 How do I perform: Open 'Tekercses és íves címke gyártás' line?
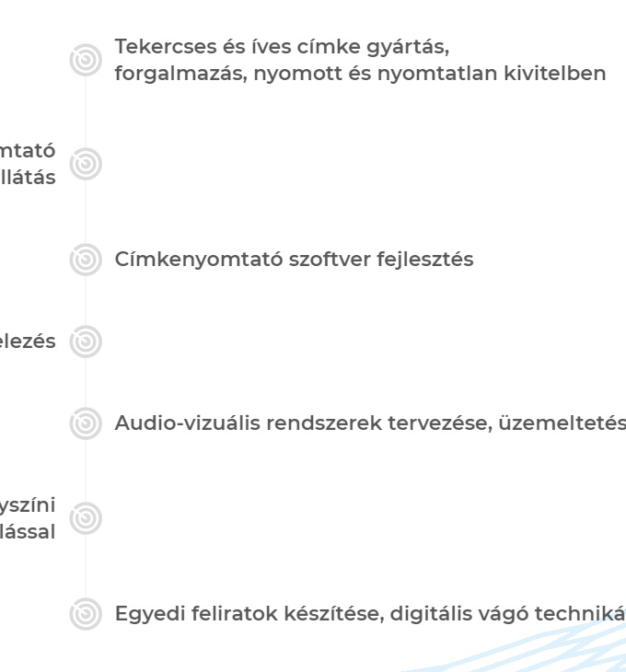pyautogui.click(x=282, y=47)
